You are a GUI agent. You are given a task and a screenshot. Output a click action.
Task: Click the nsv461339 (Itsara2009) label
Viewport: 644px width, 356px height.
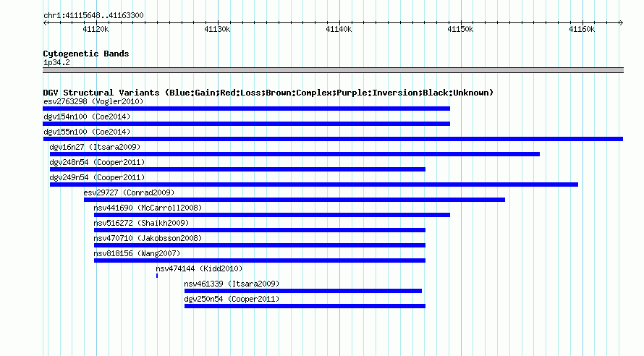click(232, 284)
